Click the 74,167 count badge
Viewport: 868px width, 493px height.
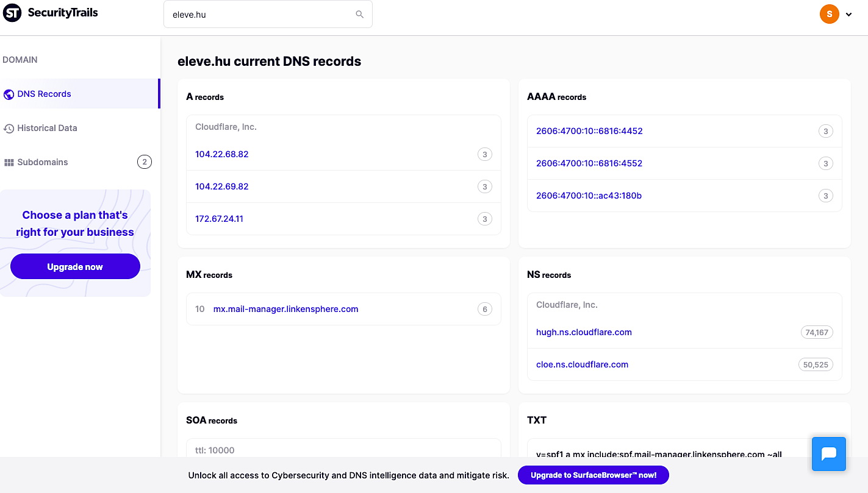[817, 333]
